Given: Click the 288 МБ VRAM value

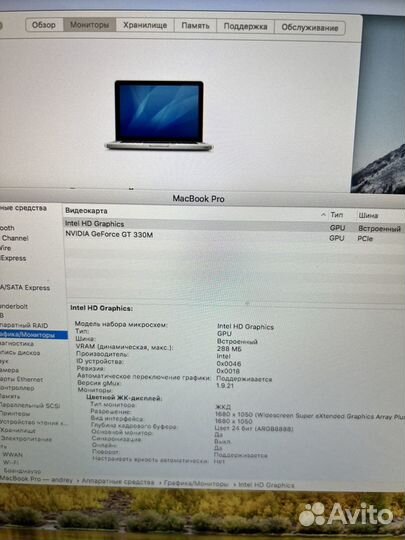Looking at the screenshot, I should coord(229,349).
